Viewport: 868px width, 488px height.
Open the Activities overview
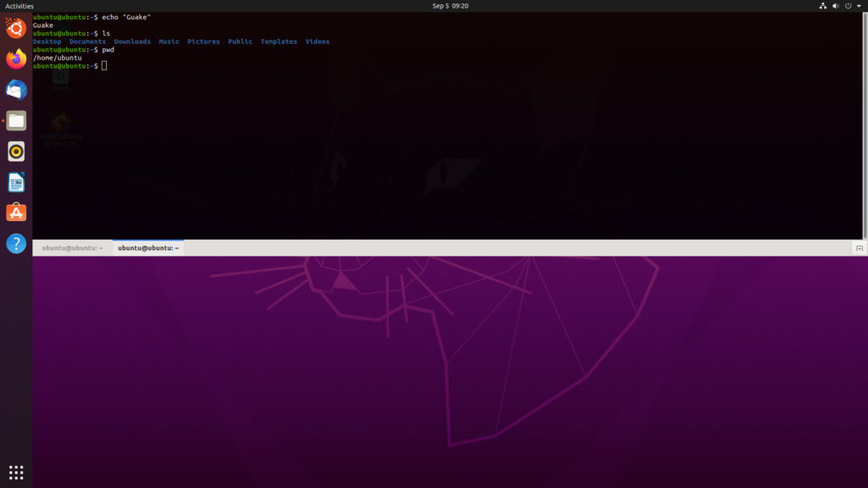(19, 6)
